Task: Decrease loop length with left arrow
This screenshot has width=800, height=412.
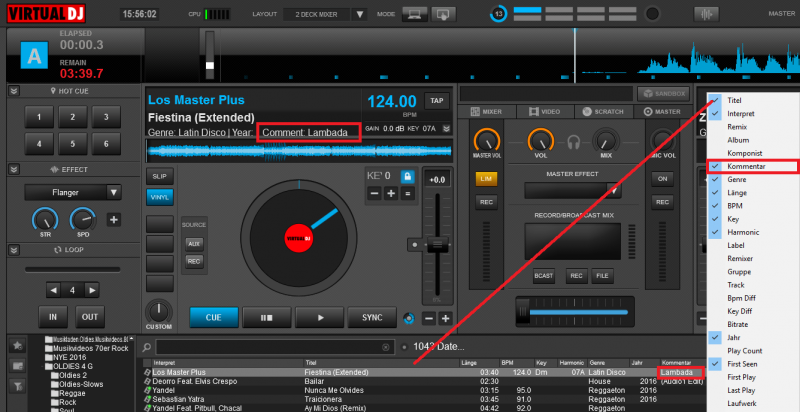Action: coord(53,290)
